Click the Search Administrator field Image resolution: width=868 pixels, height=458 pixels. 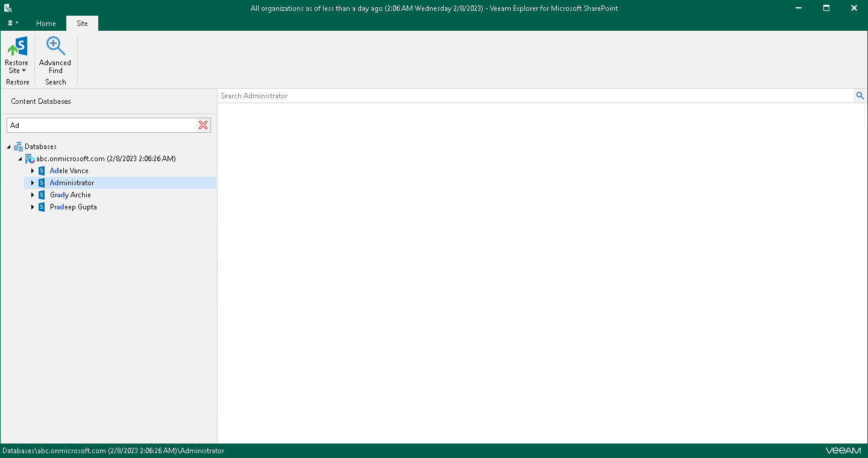point(422,95)
